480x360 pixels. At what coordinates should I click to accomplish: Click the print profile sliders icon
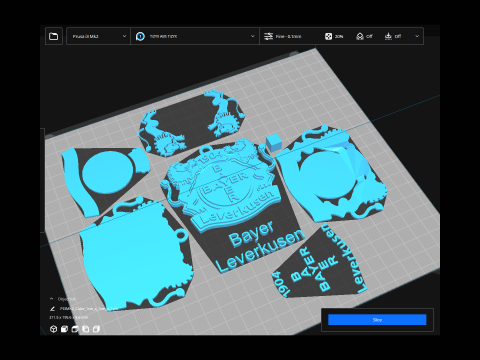click(x=268, y=36)
